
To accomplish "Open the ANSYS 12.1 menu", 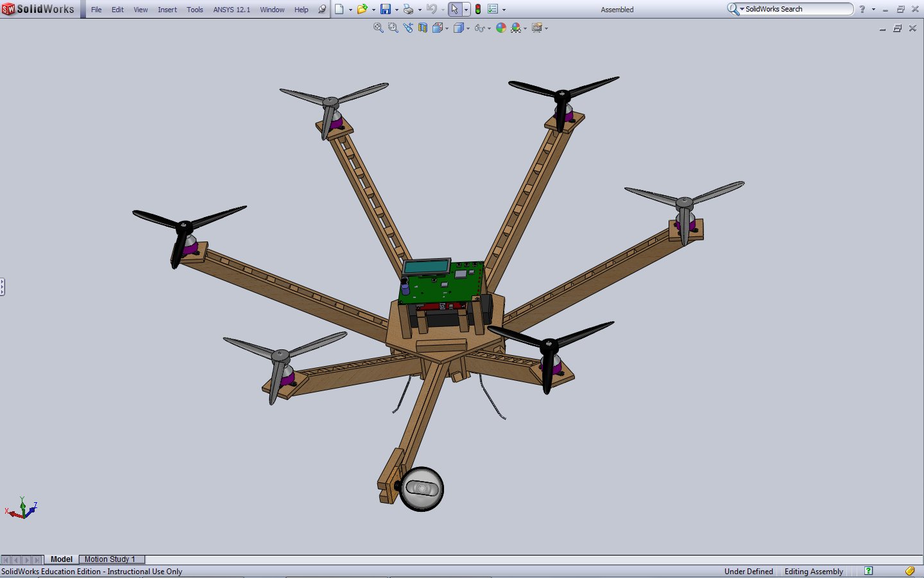I will click(232, 10).
